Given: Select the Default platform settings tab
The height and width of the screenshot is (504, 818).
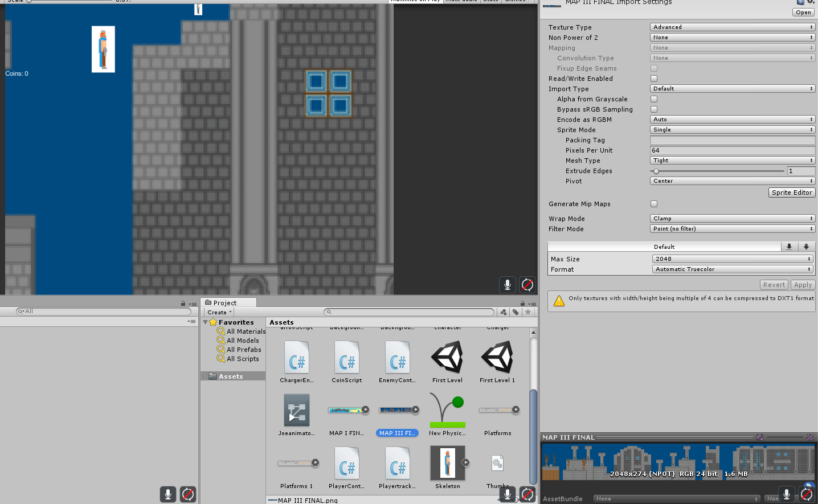Looking at the screenshot, I should [x=664, y=247].
